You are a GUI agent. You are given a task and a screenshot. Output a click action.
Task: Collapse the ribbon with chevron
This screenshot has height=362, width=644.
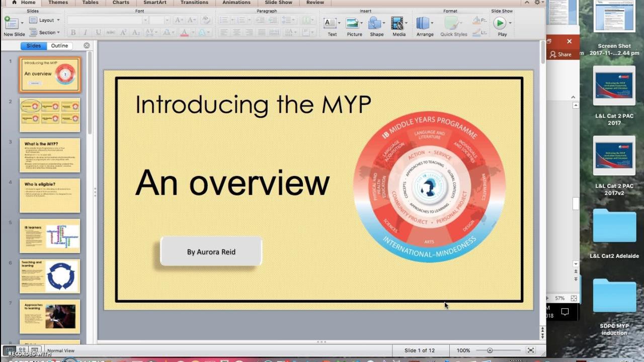coord(527,3)
